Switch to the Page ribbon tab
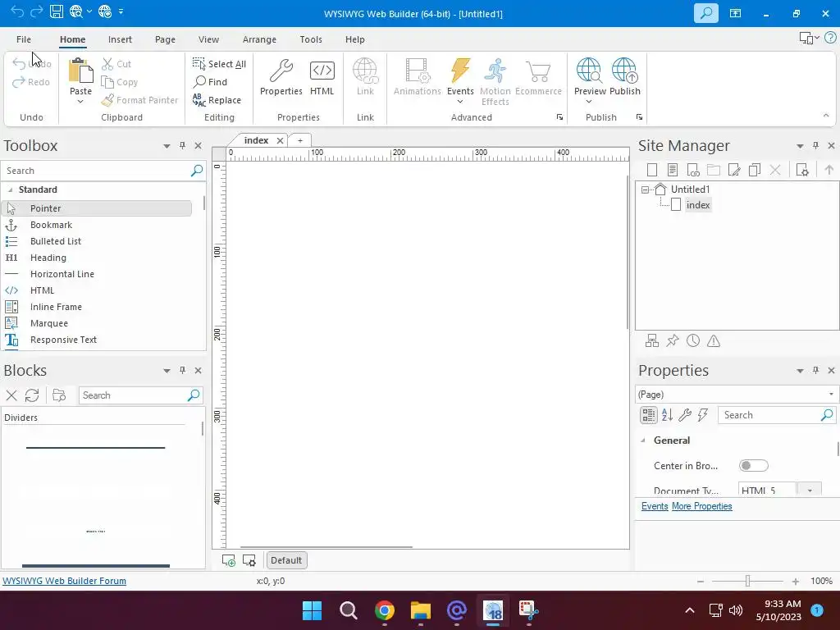This screenshot has height=630, width=840. [x=165, y=39]
